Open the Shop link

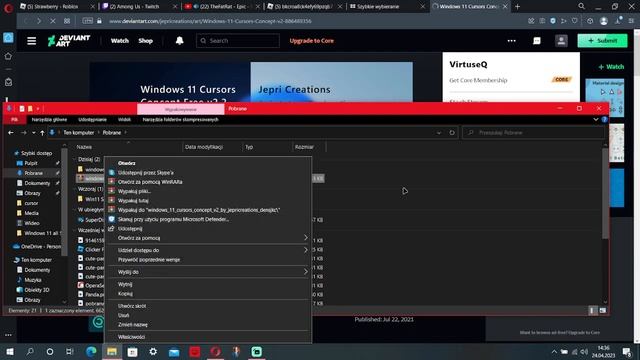coord(145,41)
